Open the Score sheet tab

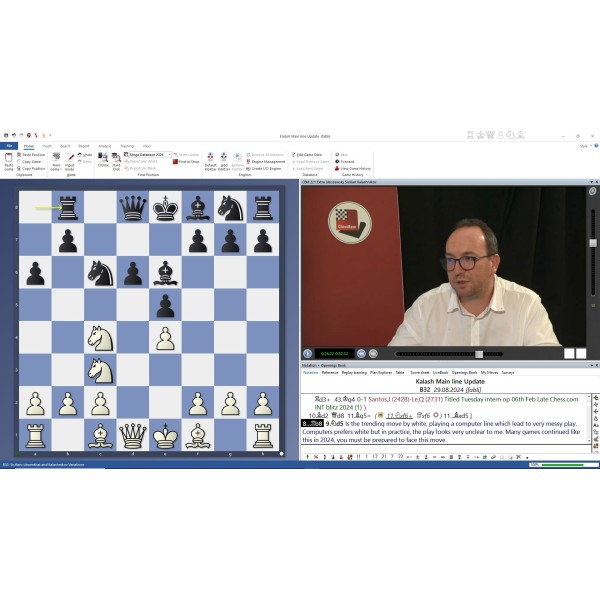coord(420,372)
